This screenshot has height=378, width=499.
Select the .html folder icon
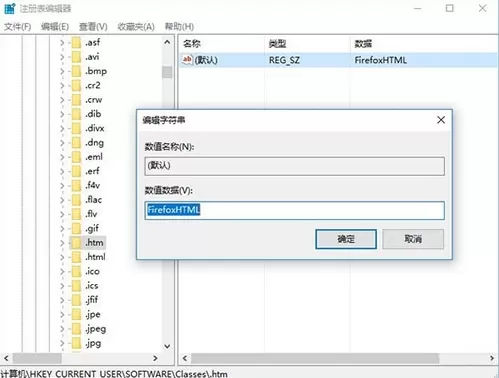[76, 257]
